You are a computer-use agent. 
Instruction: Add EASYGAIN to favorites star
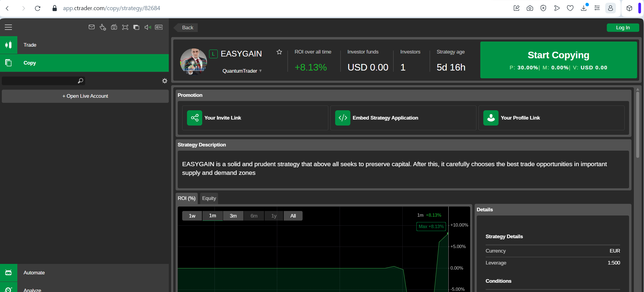tap(279, 52)
